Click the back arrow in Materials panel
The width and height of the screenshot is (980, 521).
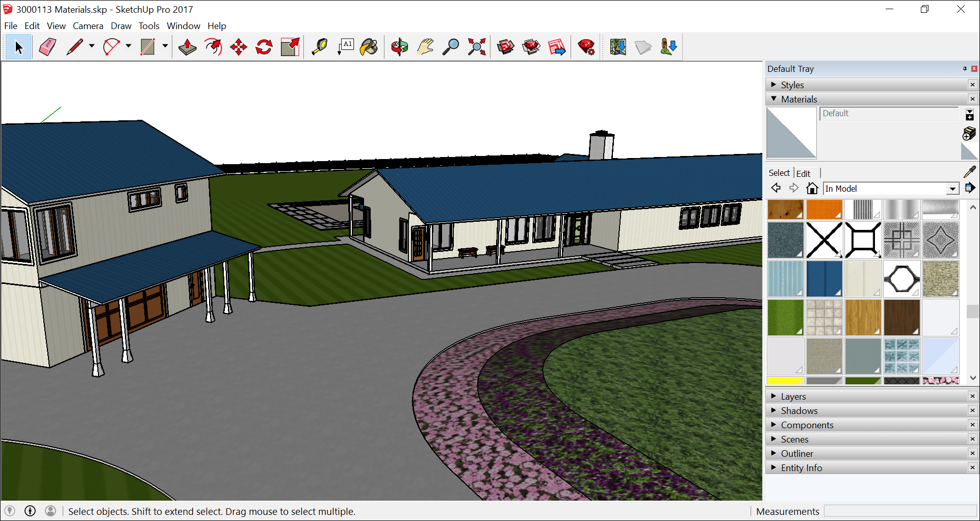click(x=776, y=188)
